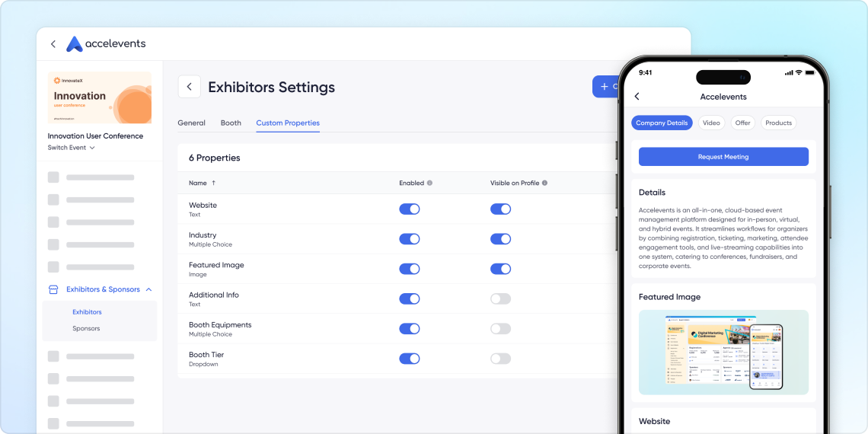
Task: Click the plus icon on blue create button
Action: [x=605, y=87]
